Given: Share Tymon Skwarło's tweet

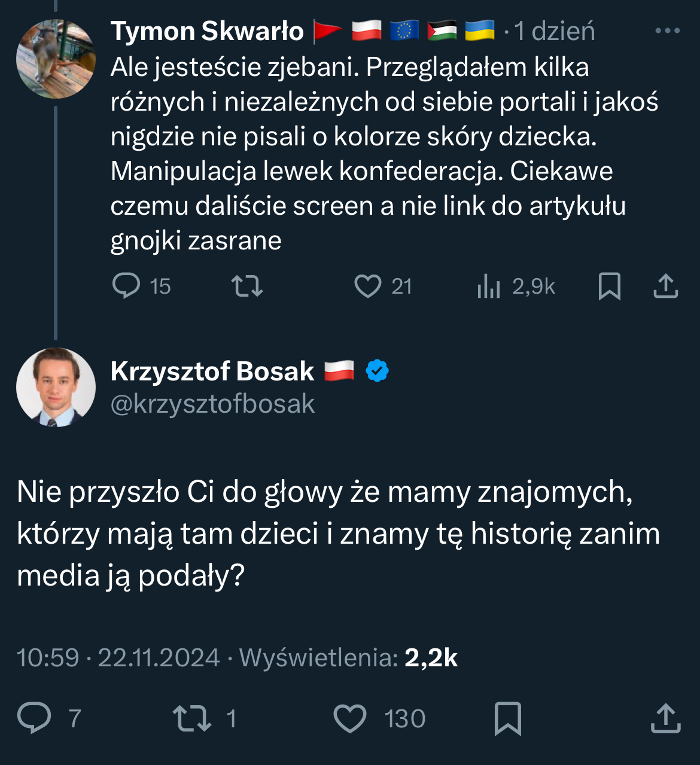Looking at the screenshot, I should click(665, 286).
